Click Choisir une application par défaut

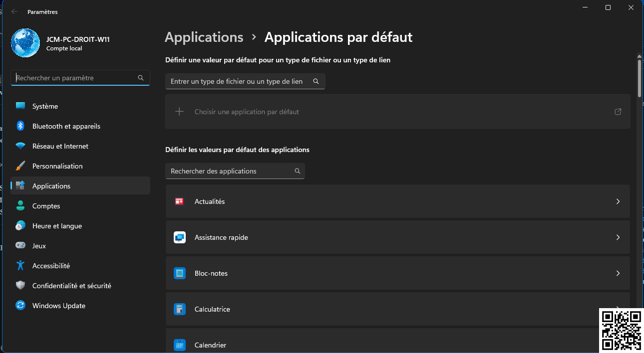(x=247, y=112)
